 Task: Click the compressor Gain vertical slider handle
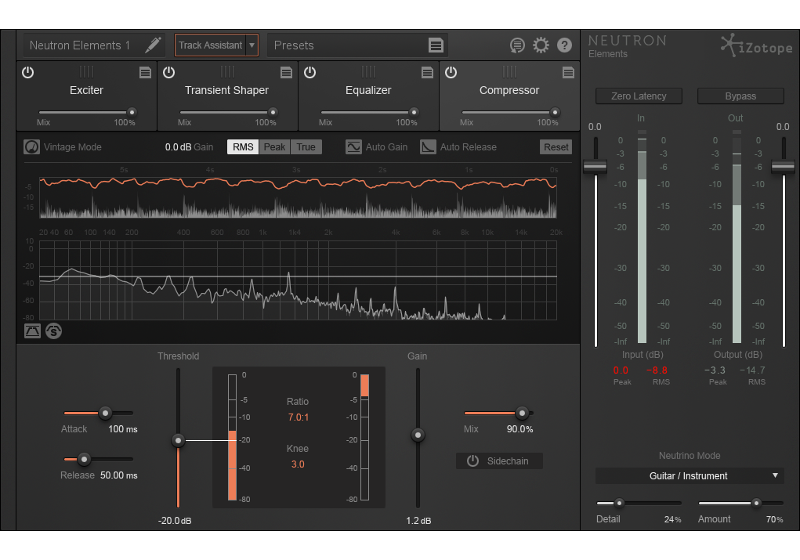418,435
